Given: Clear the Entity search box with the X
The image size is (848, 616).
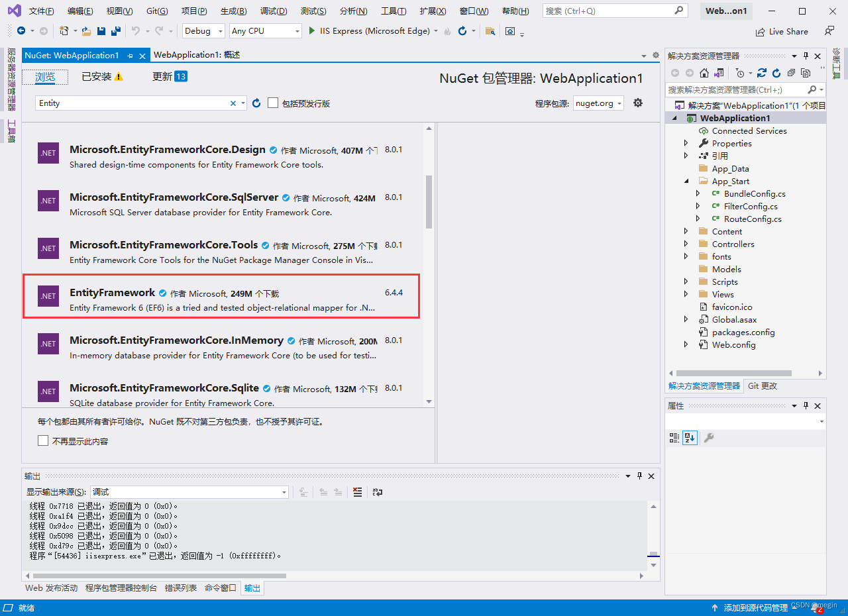Looking at the screenshot, I should coord(233,103).
